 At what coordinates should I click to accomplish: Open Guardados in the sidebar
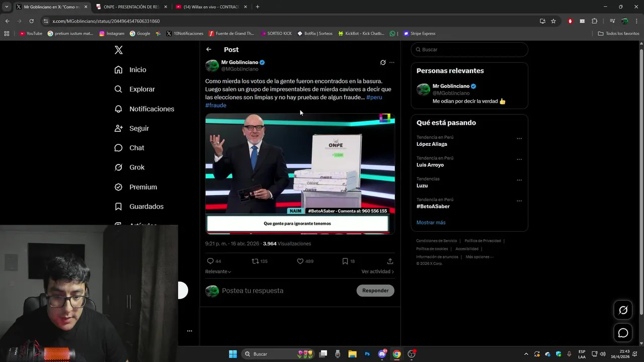(139, 207)
